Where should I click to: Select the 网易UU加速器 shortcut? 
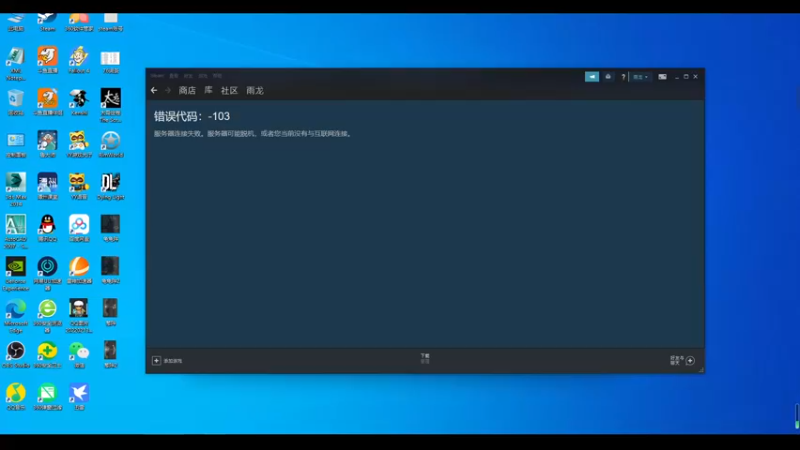[x=47, y=274]
